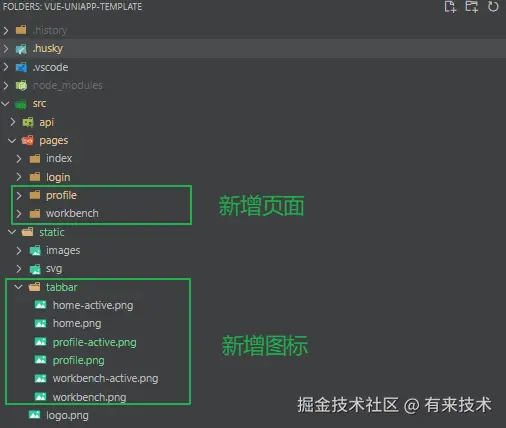Image resolution: width=506 pixels, height=428 pixels.
Task: Expand the svg folder chevron
Action: 19,269
